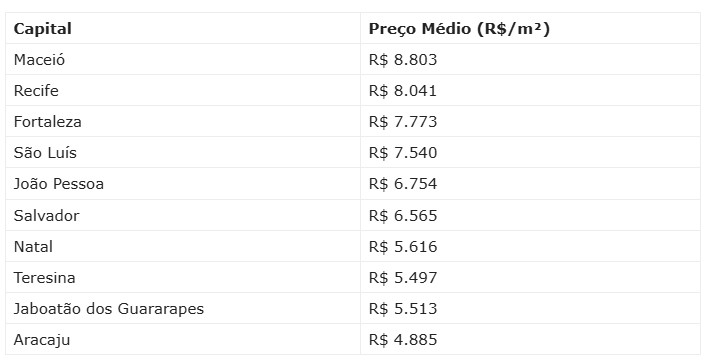Viewport: 708px width, 362px height.
Task: Click the R$ 6.565 price value
Action: [x=403, y=215]
